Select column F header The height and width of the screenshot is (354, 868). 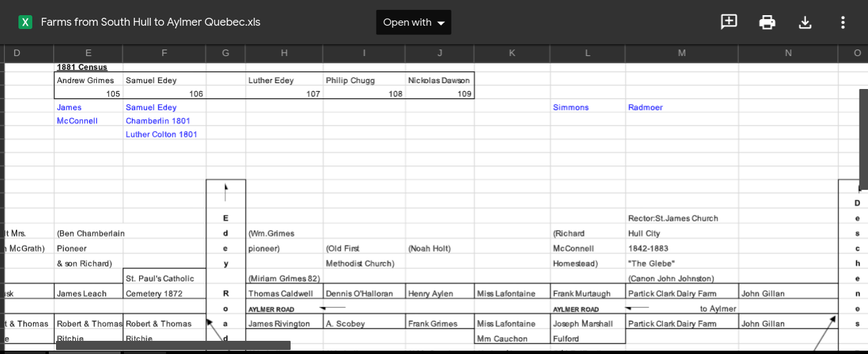click(164, 53)
